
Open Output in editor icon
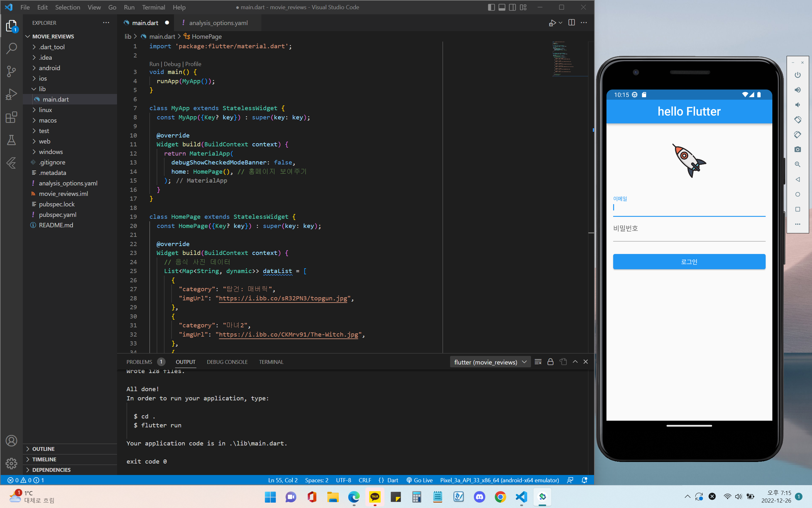[x=563, y=362]
